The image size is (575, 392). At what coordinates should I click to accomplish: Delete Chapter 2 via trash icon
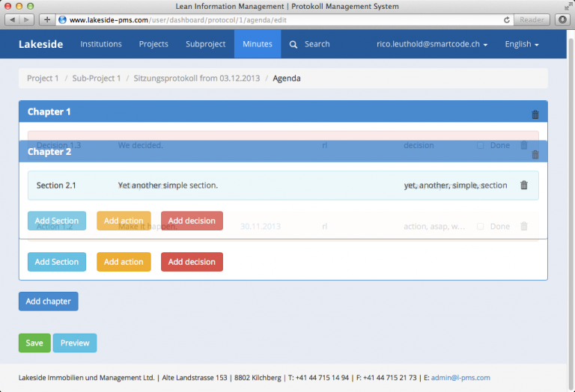(x=535, y=155)
